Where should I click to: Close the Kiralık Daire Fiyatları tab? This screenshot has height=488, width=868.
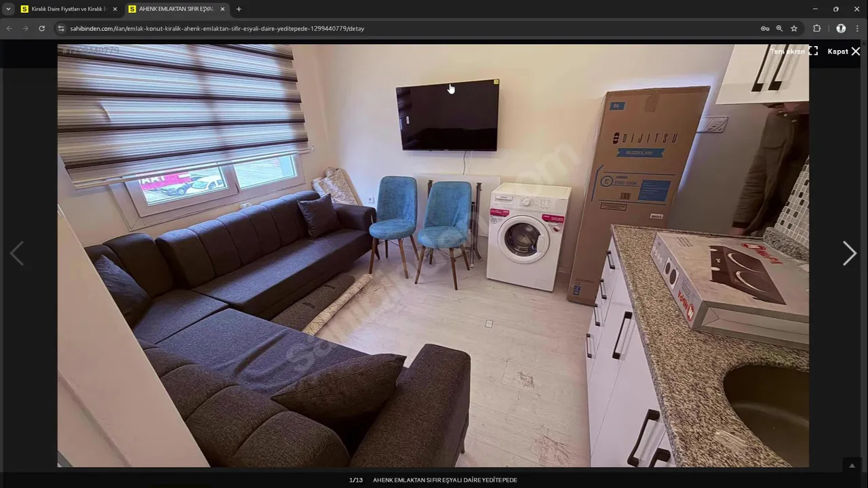click(115, 9)
